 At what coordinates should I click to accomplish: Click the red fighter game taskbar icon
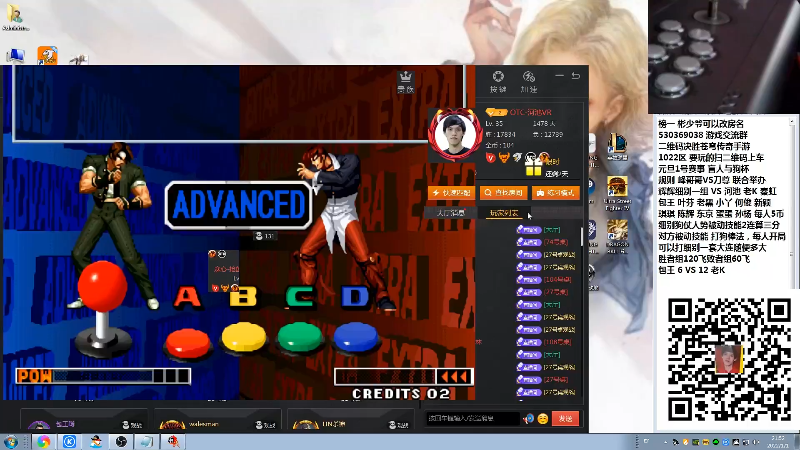coord(173,442)
